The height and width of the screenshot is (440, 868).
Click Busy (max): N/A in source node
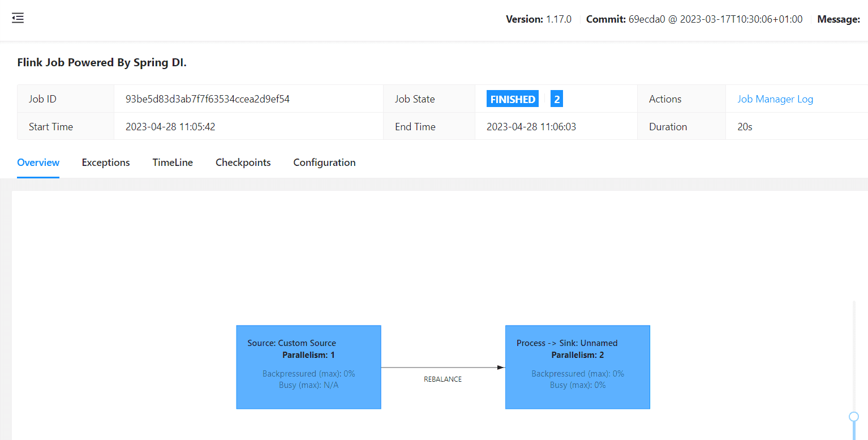308,385
